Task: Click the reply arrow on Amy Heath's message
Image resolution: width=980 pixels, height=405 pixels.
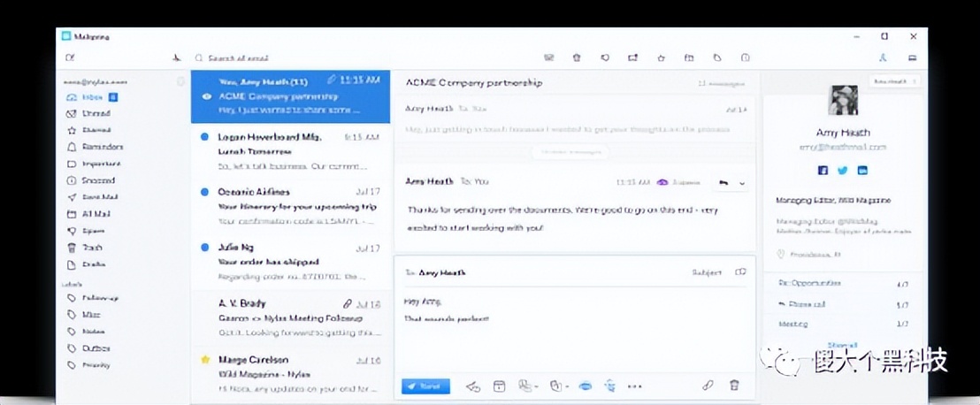Action: (x=724, y=182)
